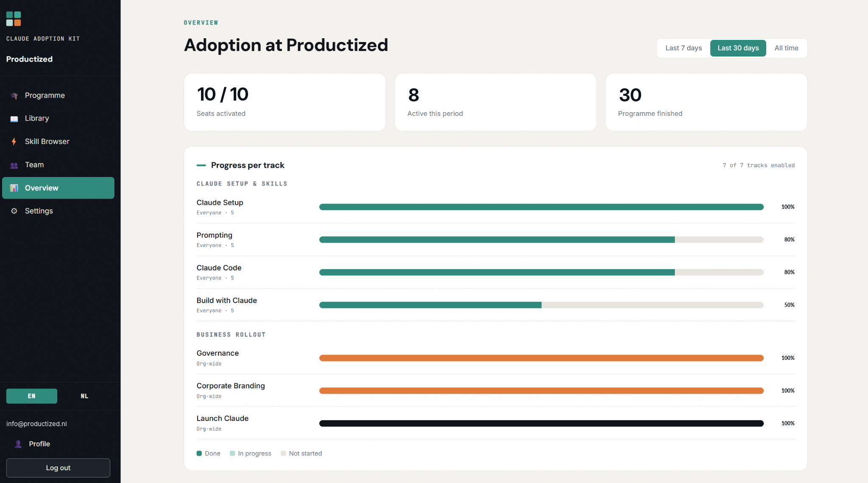The width and height of the screenshot is (868, 483).
Task: Click the Governance track name
Action: (x=218, y=353)
